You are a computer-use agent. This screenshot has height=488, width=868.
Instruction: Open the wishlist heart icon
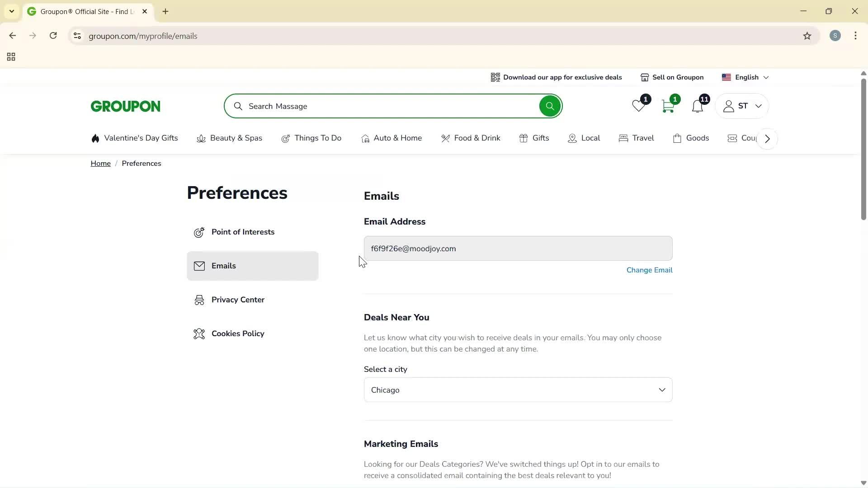638,106
